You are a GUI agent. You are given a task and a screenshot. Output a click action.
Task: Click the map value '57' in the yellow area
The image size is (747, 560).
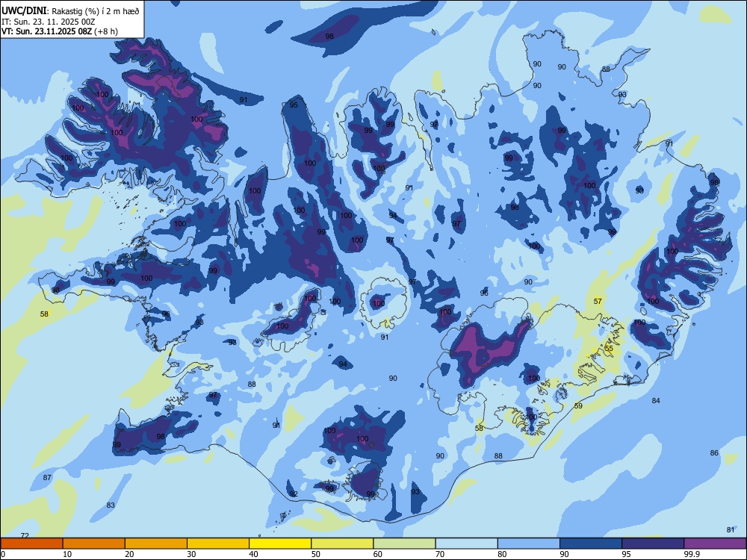point(598,302)
